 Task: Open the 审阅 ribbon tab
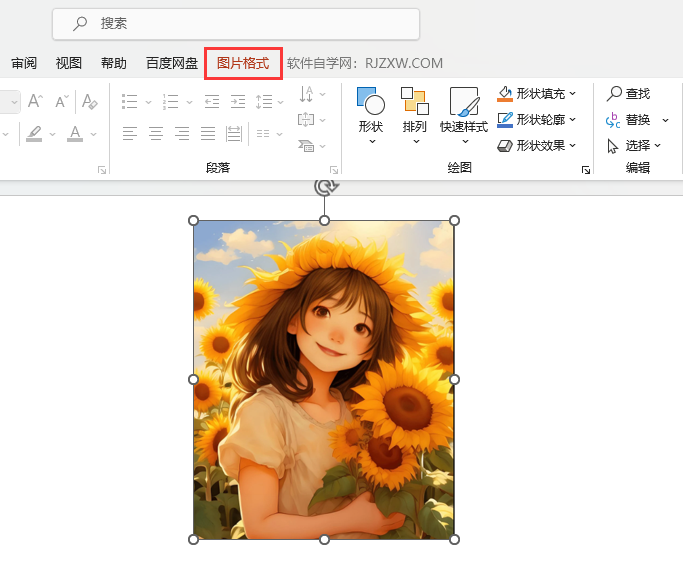tap(24, 64)
